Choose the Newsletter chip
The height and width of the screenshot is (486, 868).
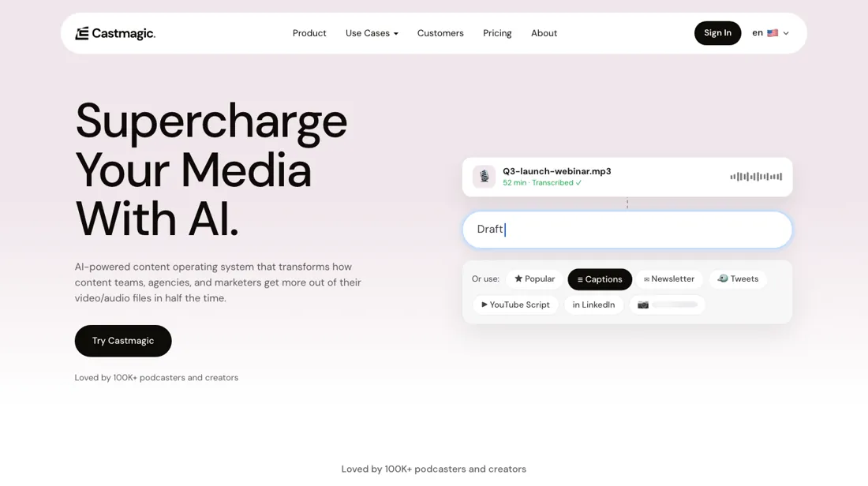[x=668, y=279]
